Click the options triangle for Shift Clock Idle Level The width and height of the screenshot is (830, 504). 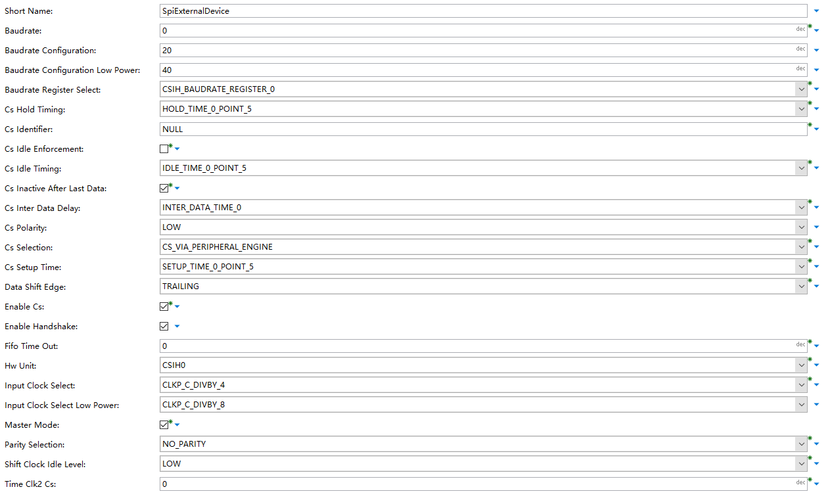pos(815,463)
